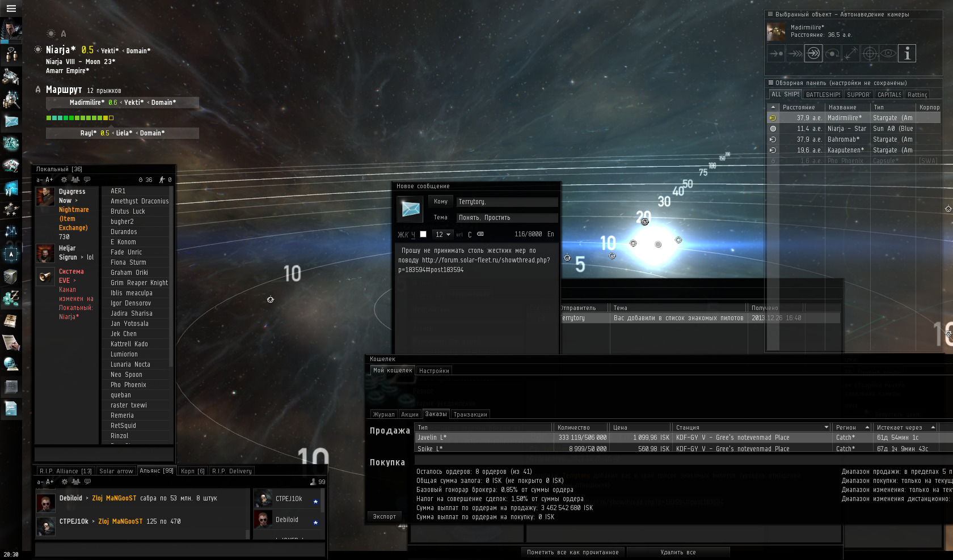Switch to R.I.P. Delivery chat tab
Screen dimensions: 953x560
click(231, 471)
